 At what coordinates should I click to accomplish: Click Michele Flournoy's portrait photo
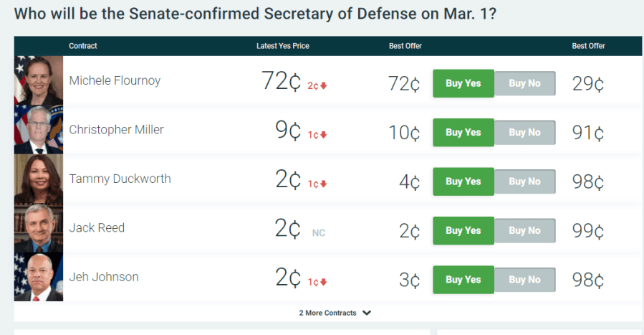coord(39,81)
